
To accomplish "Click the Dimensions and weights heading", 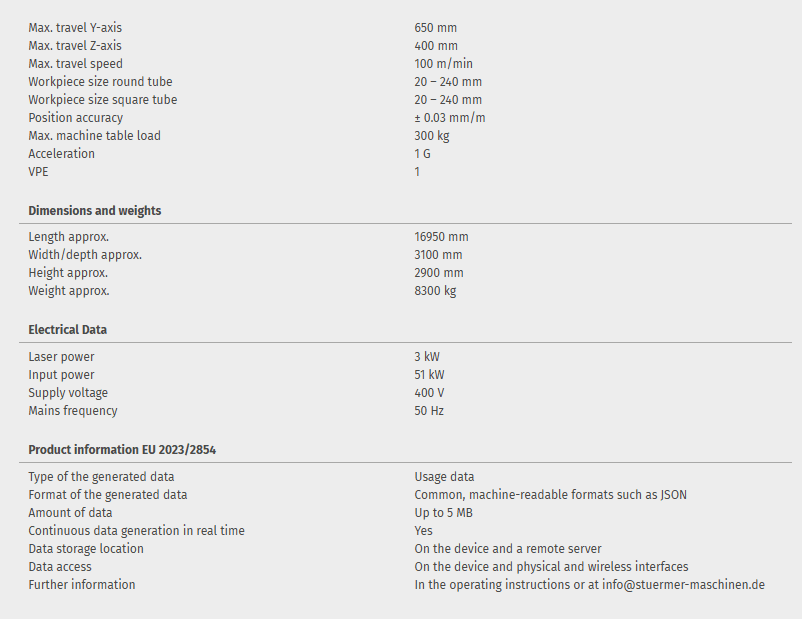I will (95, 211).
